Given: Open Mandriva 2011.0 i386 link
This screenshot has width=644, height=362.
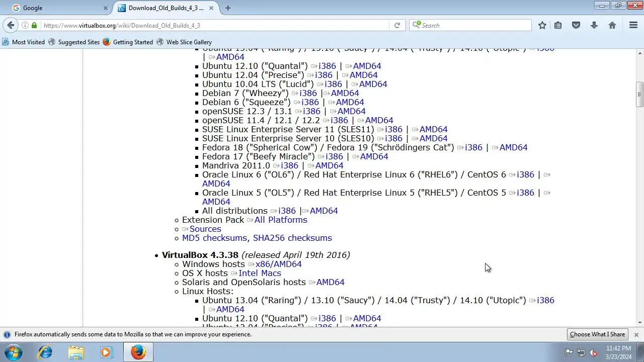Looking at the screenshot, I should click(x=289, y=165).
